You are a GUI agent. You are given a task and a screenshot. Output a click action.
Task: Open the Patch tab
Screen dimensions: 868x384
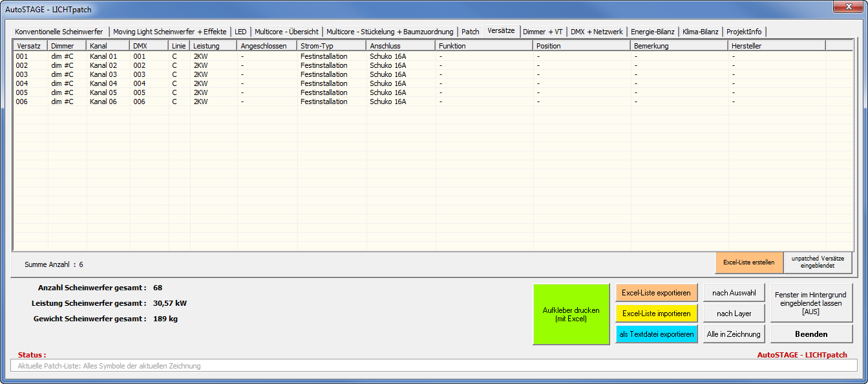coord(470,32)
